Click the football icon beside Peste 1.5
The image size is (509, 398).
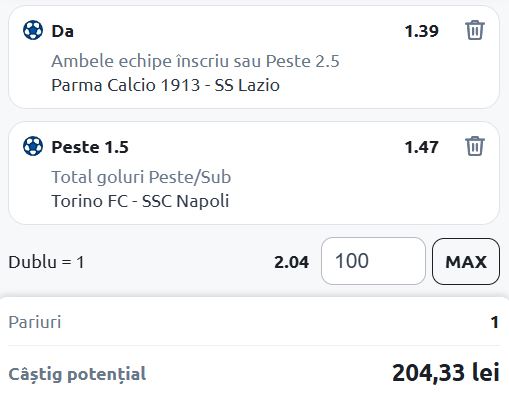click(x=33, y=146)
